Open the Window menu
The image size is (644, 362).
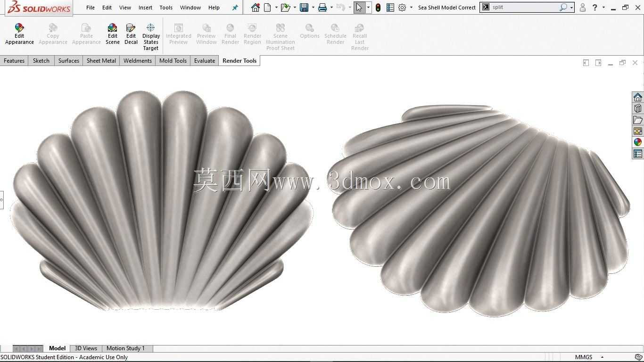[x=190, y=8]
